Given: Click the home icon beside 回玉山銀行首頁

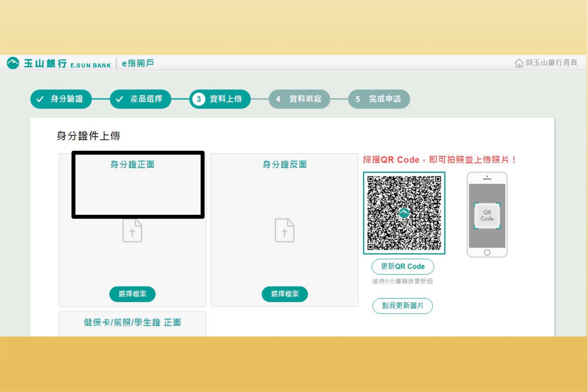Looking at the screenshot, I should pos(519,63).
